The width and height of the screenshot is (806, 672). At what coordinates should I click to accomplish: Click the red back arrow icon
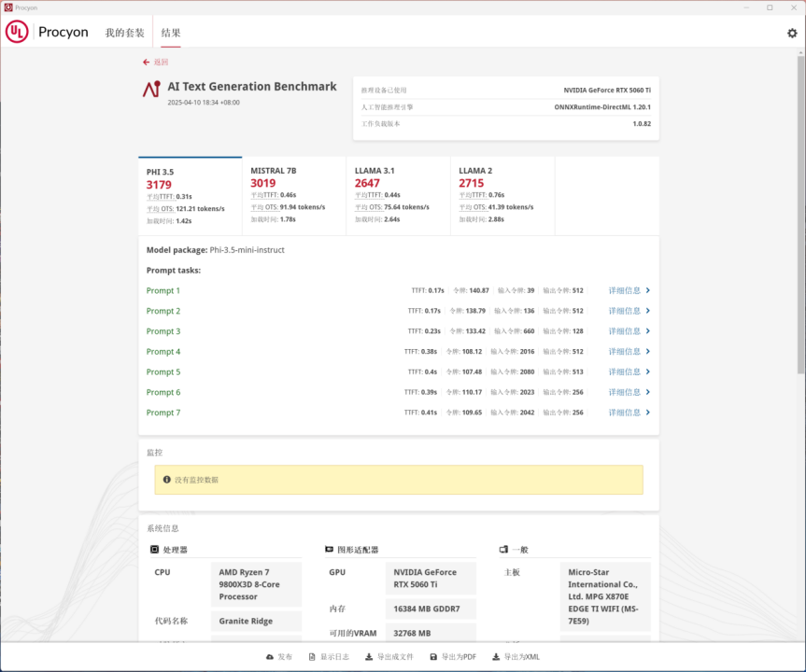tap(146, 63)
